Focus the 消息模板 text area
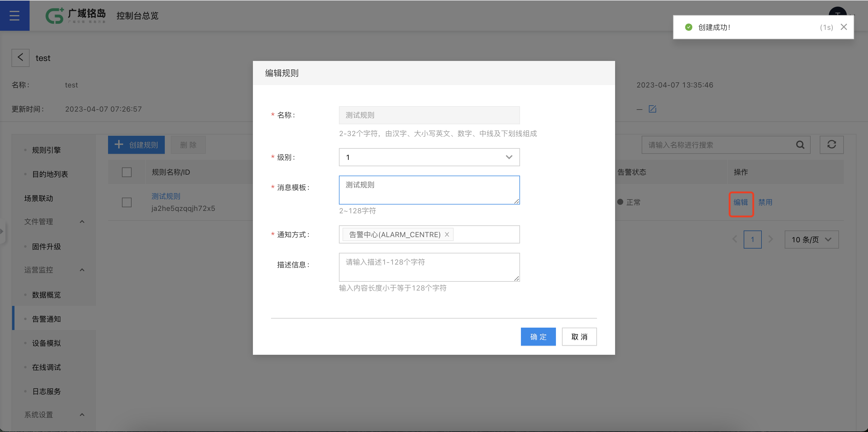Viewport: 868px width, 432px height. (x=429, y=190)
